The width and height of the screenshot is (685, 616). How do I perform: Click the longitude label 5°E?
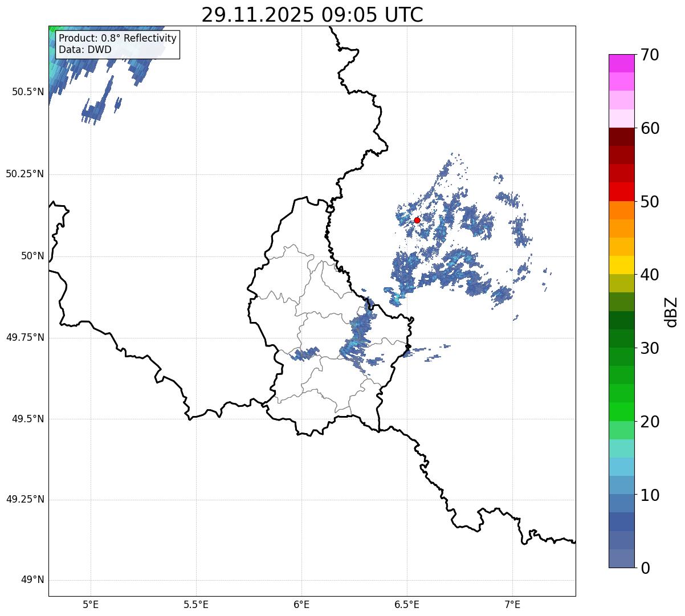click(91, 605)
